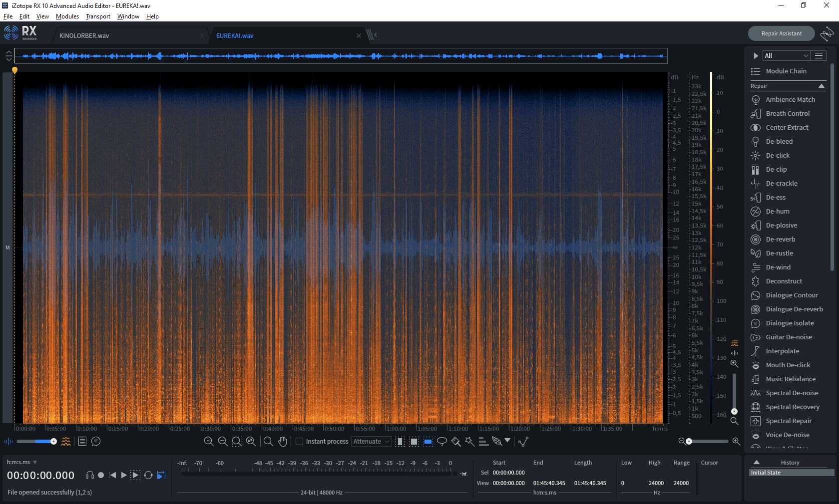Open the Mouth De-click module

pos(788,365)
